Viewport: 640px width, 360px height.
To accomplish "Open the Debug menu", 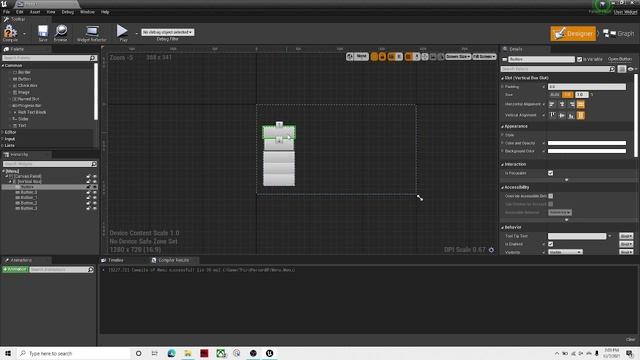I will pos(67,12).
